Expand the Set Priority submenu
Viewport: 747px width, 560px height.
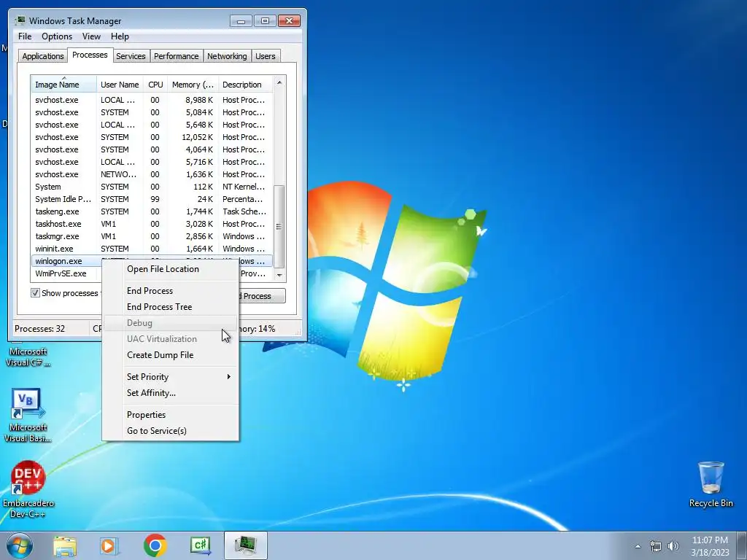(x=171, y=377)
